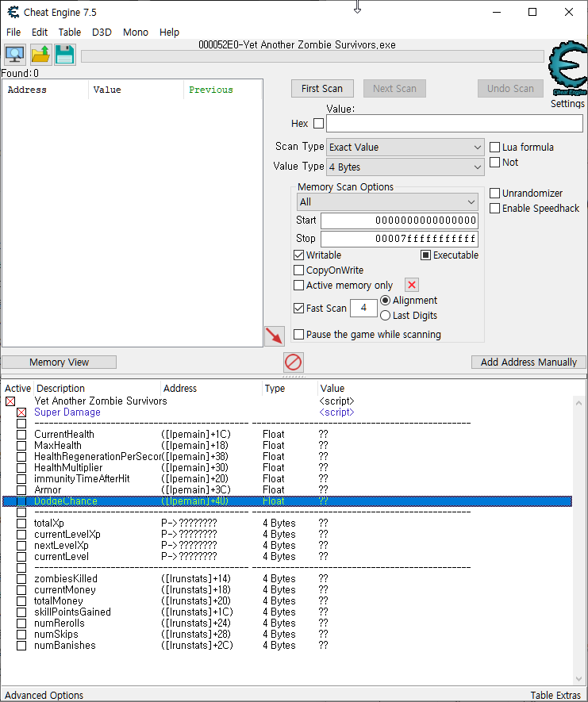Activate the MaxHealth entry checkbox
The image size is (588, 702).
click(x=21, y=446)
